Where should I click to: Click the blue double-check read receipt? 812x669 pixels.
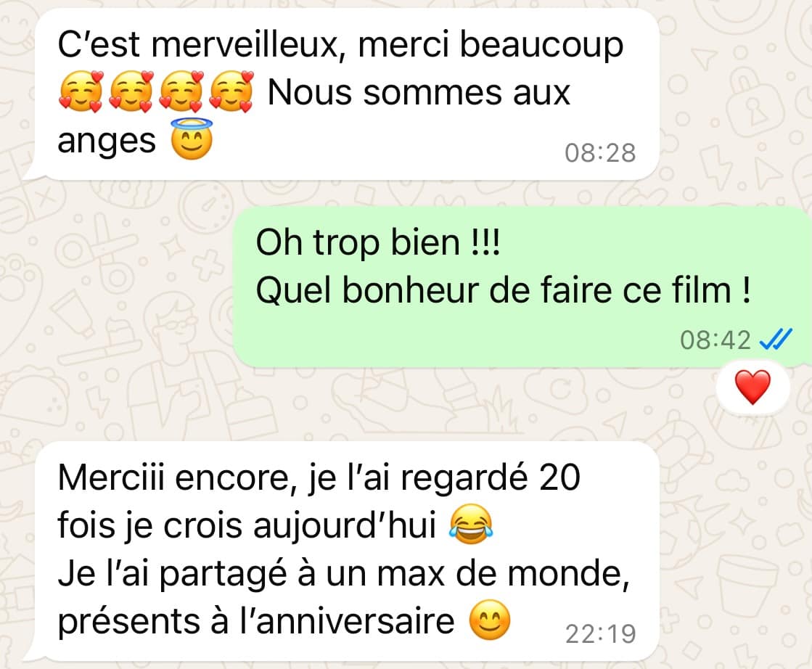775,340
